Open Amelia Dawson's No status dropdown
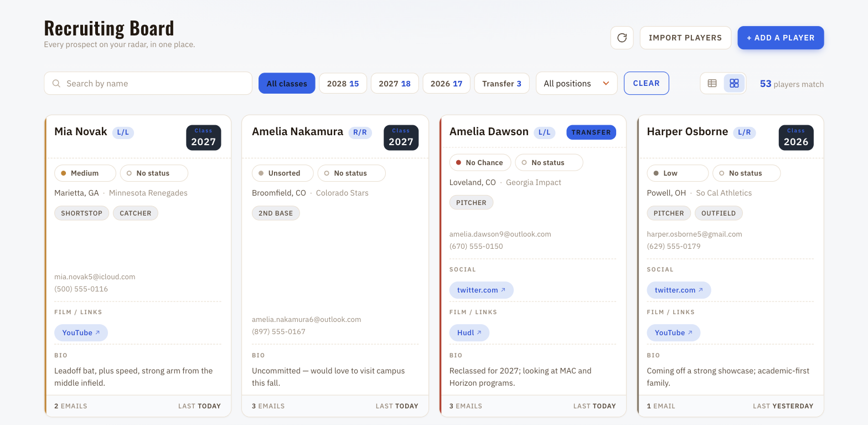This screenshot has height=425, width=868. (549, 162)
